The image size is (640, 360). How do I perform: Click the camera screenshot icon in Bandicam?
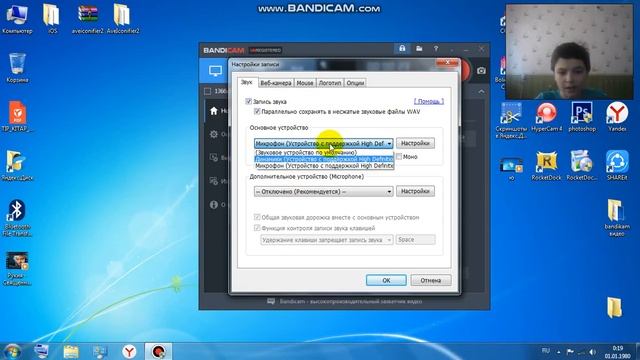click(x=481, y=71)
